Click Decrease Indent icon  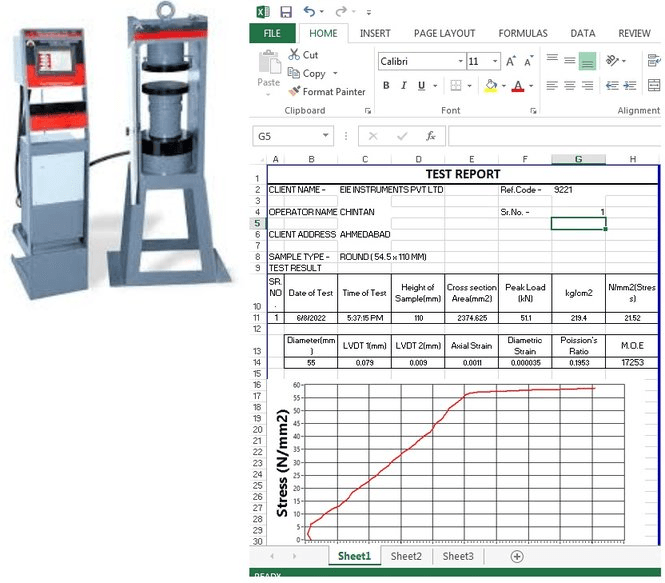[x=612, y=86]
